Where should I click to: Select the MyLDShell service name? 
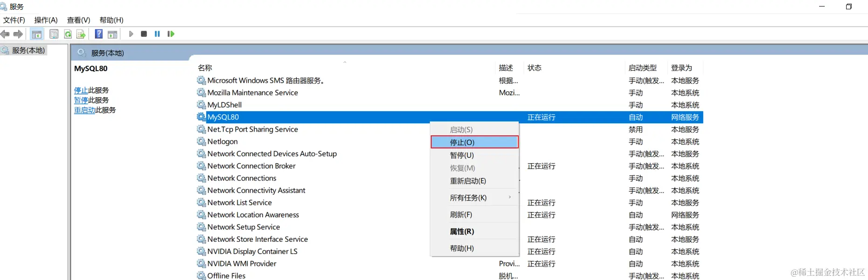[x=224, y=105]
